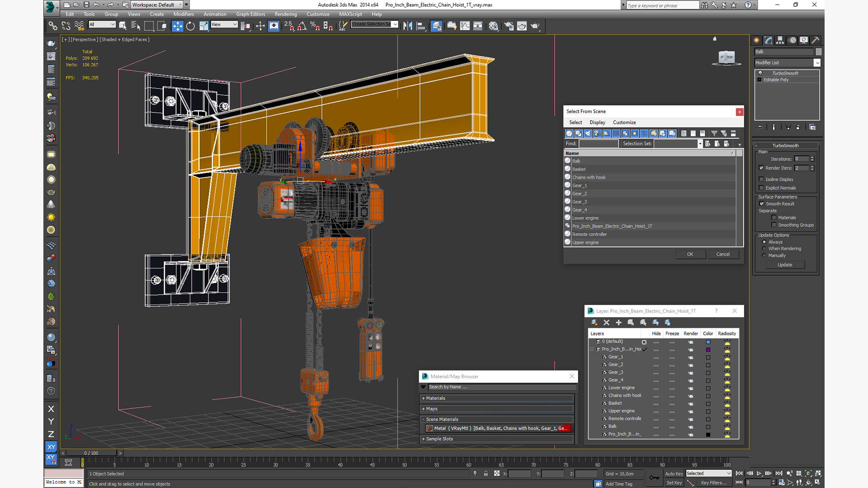Choose the Select and Uniform Scale tool
868x488 pixels.
(x=204, y=26)
